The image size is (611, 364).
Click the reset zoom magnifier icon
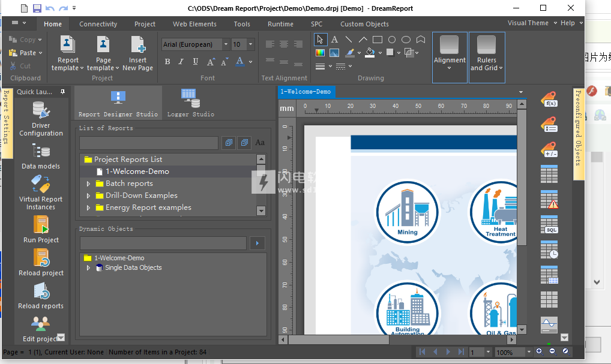pos(566,351)
